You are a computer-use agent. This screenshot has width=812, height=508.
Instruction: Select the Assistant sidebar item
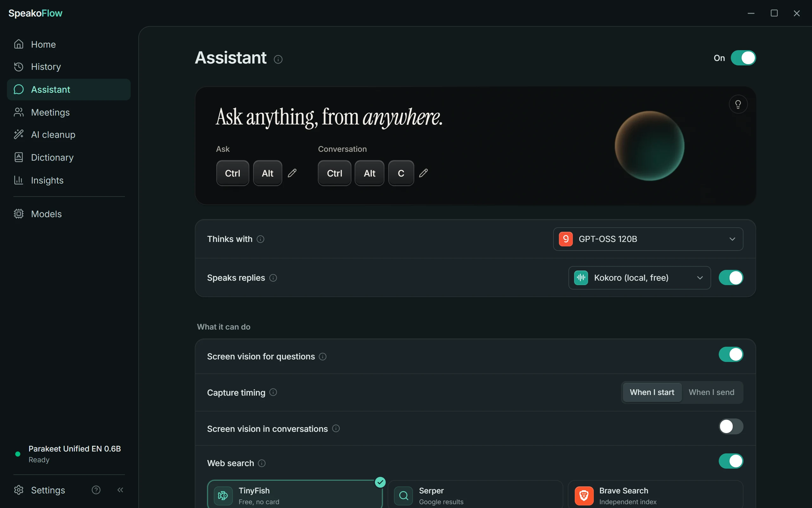(x=69, y=89)
